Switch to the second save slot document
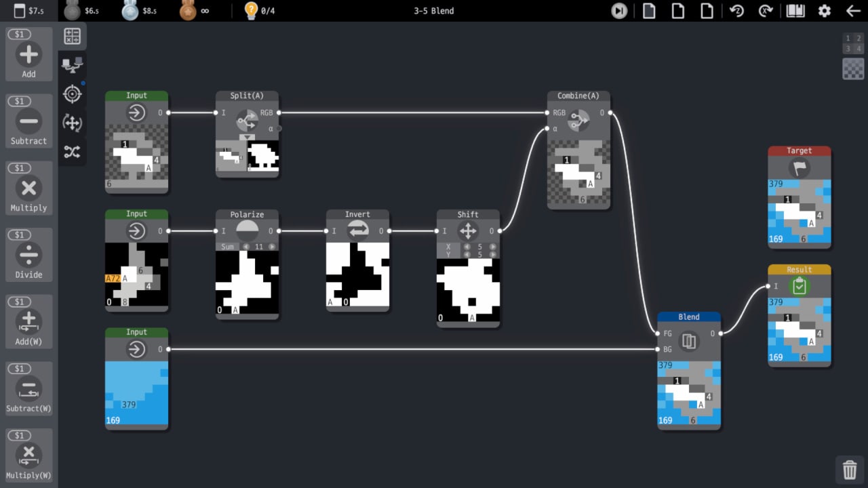The height and width of the screenshot is (488, 868). [677, 11]
